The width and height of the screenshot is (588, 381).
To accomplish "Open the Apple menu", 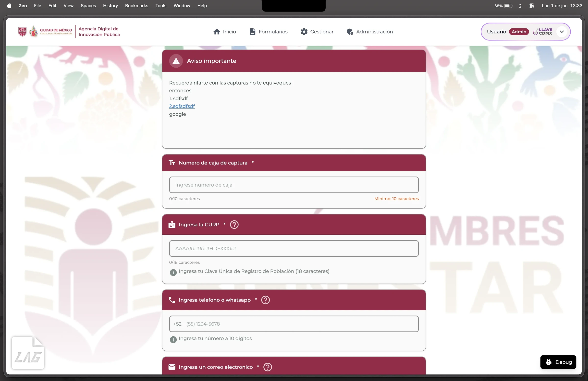I will click(x=9, y=5).
